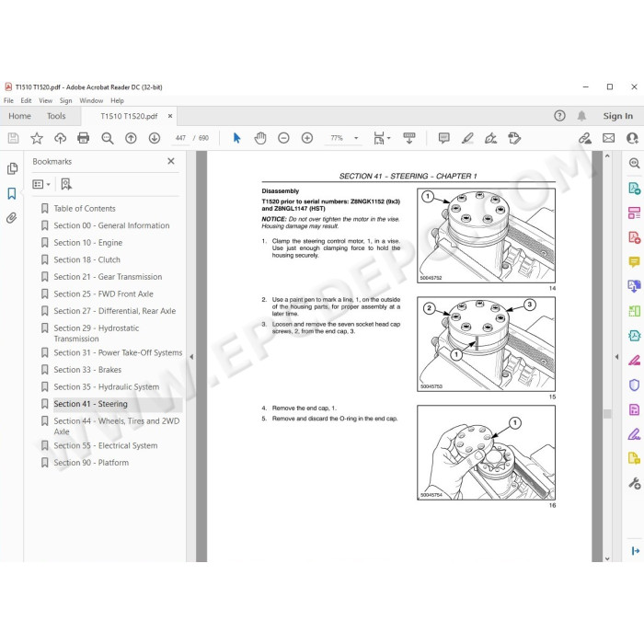This screenshot has height=644, width=644.
Task: Open the Fill & Sign tool in right pane
Action: pyautogui.click(x=634, y=433)
